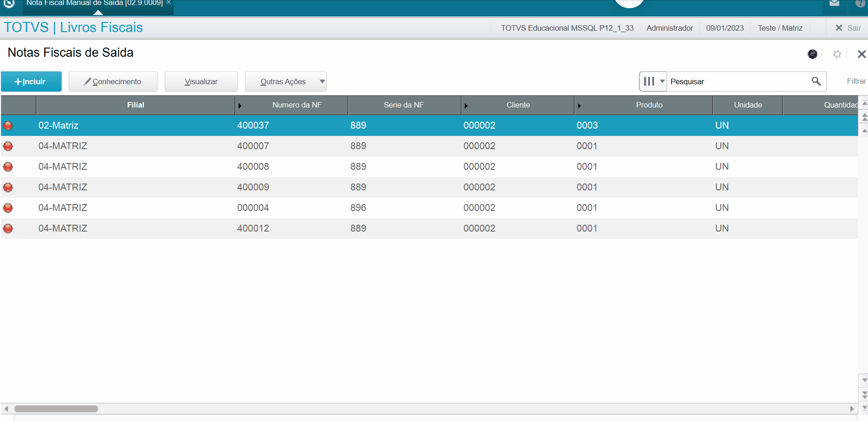This screenshot has height=421, width=868.
Task: Click sort arrow on Numero da NF column
Action: 240,106
